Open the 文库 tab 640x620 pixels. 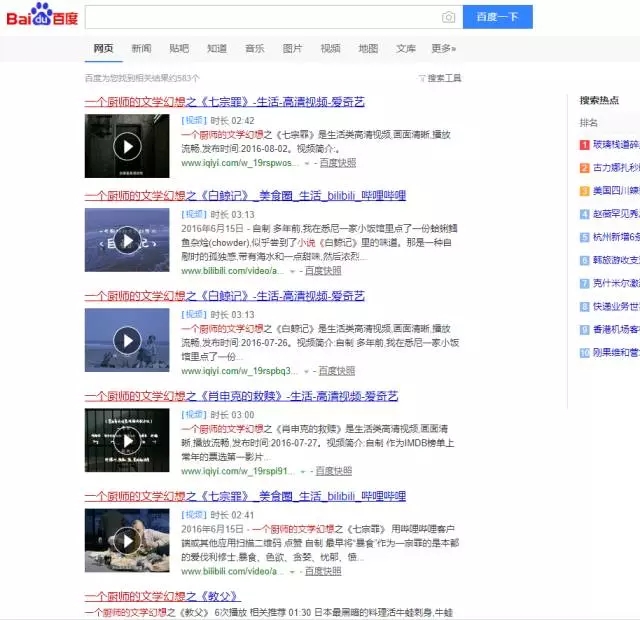click(406, 49)
